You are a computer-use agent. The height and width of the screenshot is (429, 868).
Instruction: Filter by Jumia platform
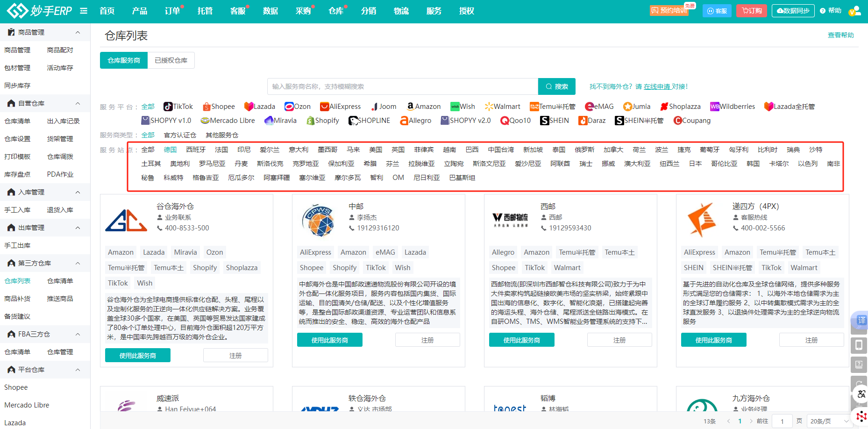tap(637, 107)
